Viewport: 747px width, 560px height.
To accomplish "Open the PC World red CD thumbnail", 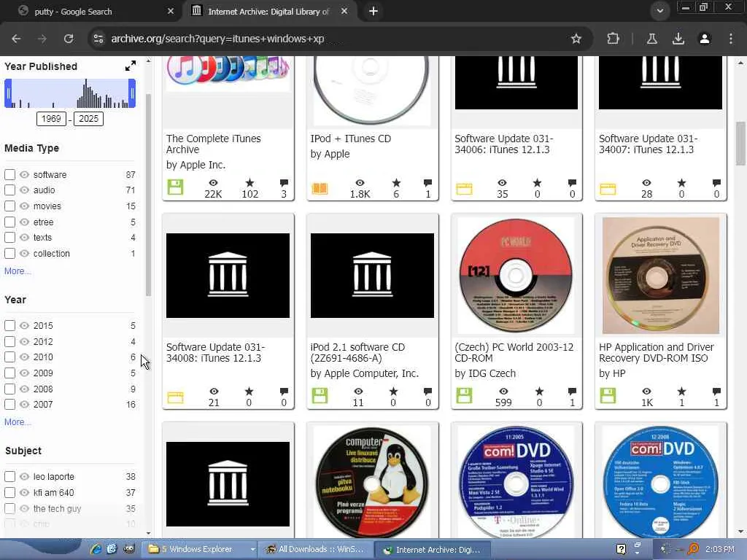I will pyautogui.click(x=516, y=275).
